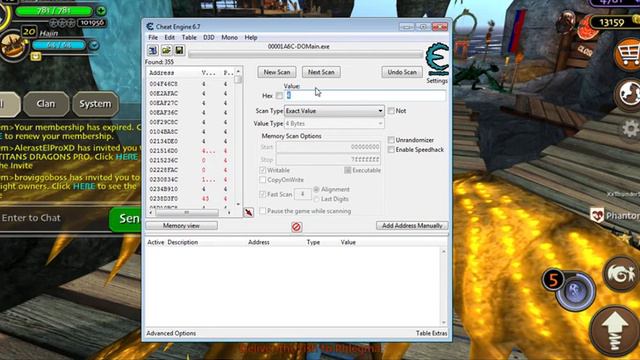Click the Description column header in address table
This screenshot has width=640, height=360.
tap(182, 242)
